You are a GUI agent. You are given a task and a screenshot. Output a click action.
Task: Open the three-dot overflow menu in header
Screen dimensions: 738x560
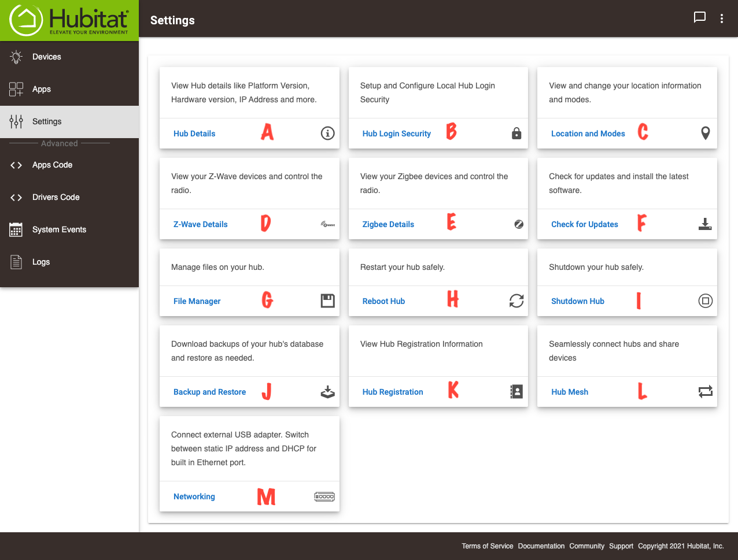pyautogui.click(x=722, y=18)
